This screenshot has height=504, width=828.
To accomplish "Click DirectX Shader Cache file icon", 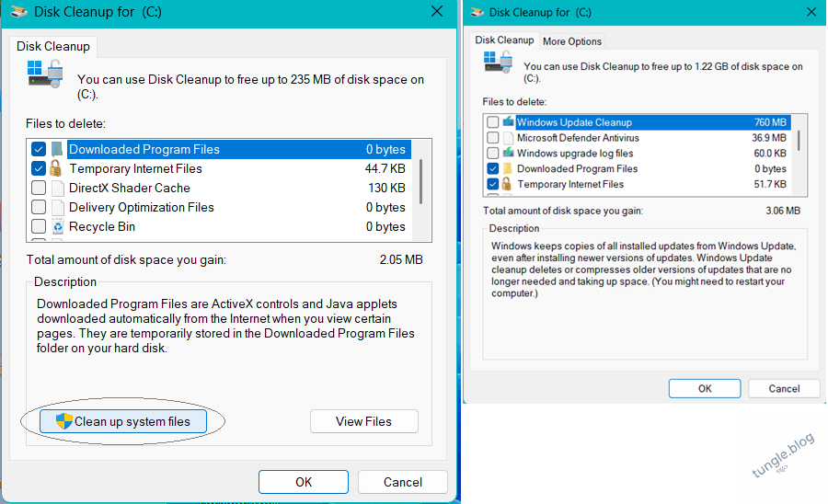I will click(x=58, y=188).
